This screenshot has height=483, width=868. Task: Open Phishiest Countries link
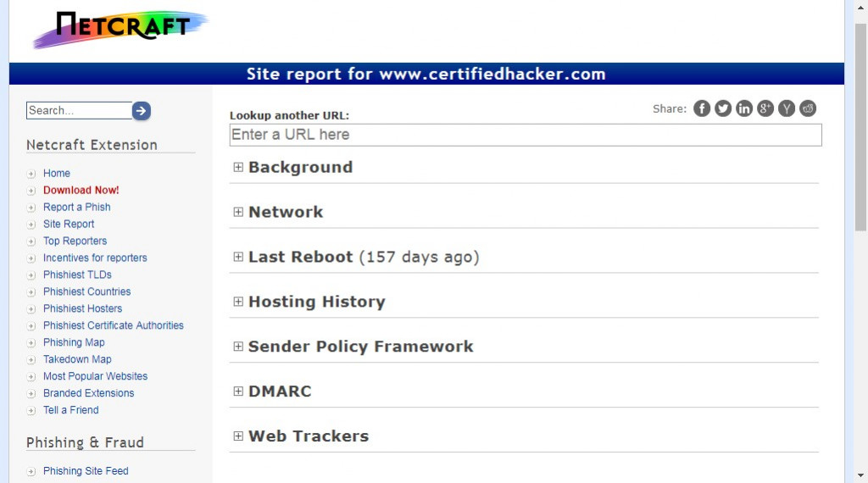pos(87,291)
